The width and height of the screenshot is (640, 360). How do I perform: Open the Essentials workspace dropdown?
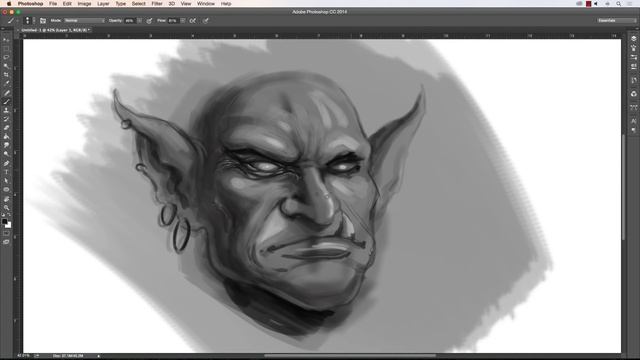[616, 20]
